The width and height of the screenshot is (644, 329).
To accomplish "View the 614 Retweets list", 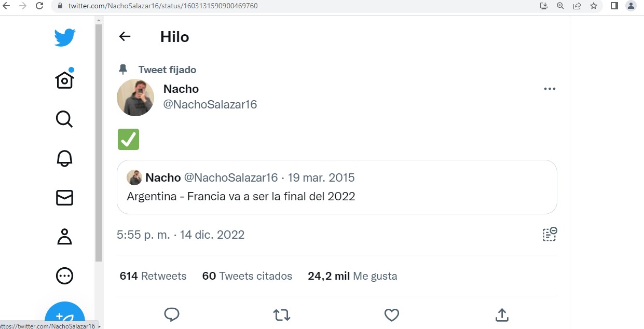I will click(153, 276).
